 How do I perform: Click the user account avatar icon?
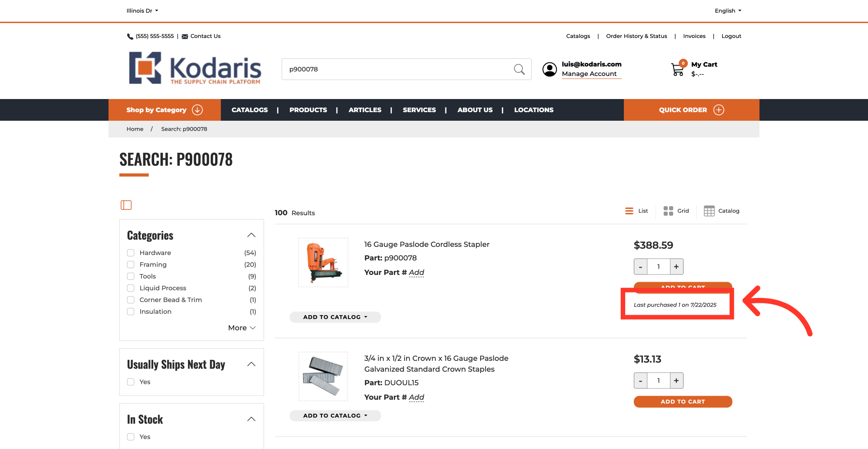[x=550, y=69]
